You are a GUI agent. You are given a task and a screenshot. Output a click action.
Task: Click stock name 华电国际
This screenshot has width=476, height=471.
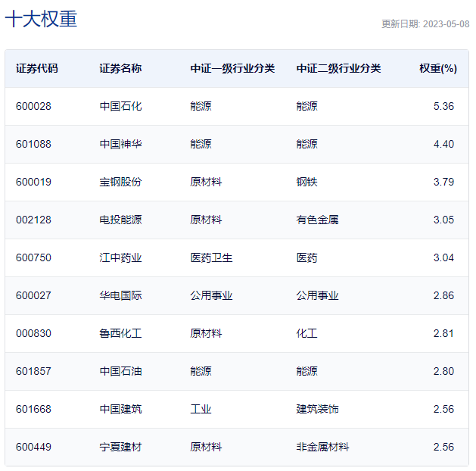pos(120,295)
